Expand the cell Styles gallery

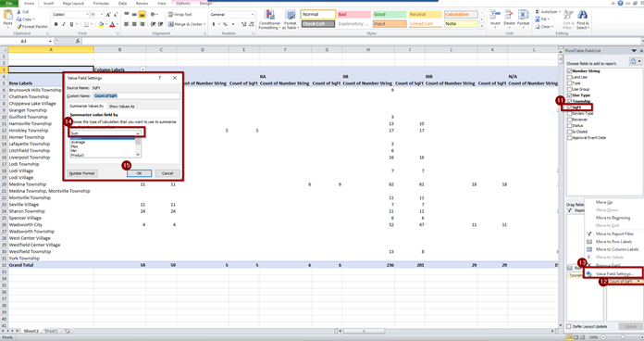click(x=481, y=26)
